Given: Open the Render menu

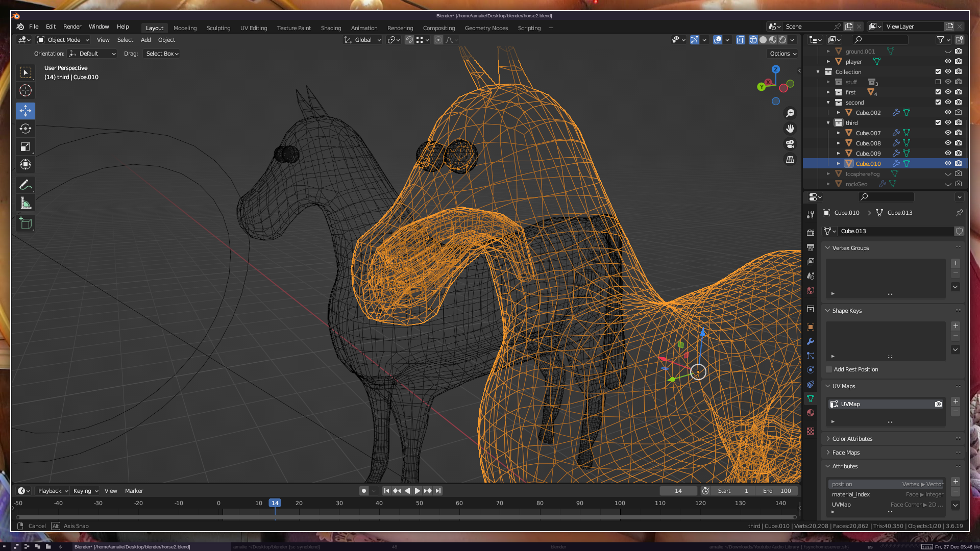Looking at the screenshot, I should pyautogui.click(x=72, y=27).
